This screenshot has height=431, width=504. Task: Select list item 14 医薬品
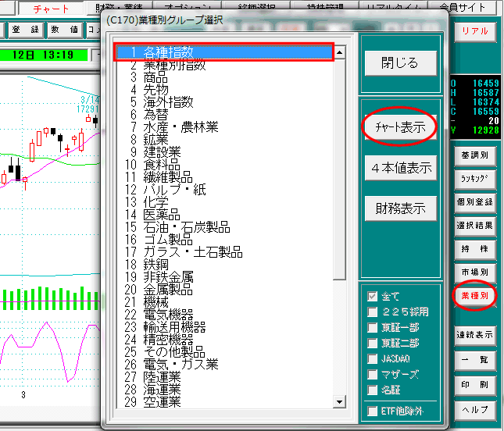pyautogui.click(x=224, y=215)
